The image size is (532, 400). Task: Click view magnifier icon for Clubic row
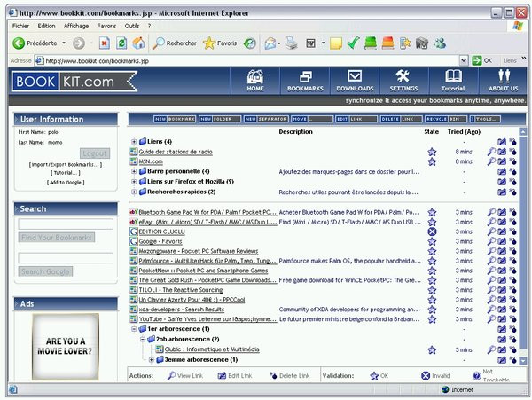[491, 349]
